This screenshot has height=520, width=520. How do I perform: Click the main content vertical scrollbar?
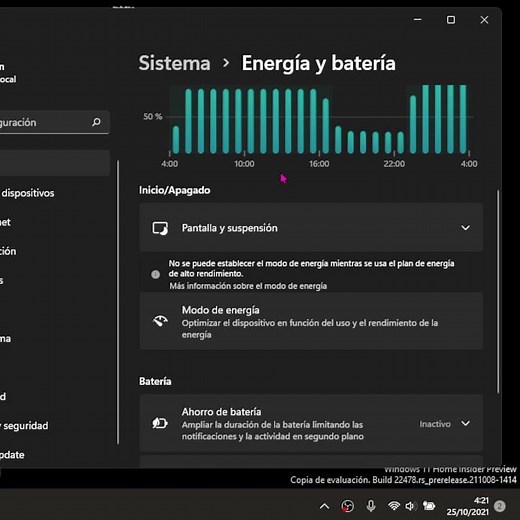pos(498,291)
